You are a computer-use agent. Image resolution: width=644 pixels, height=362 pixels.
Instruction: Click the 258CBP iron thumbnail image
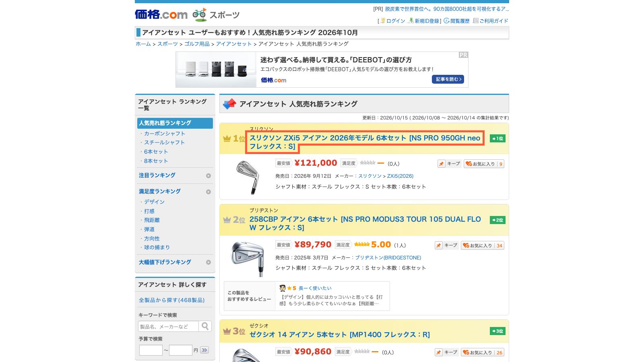(248, 259)
